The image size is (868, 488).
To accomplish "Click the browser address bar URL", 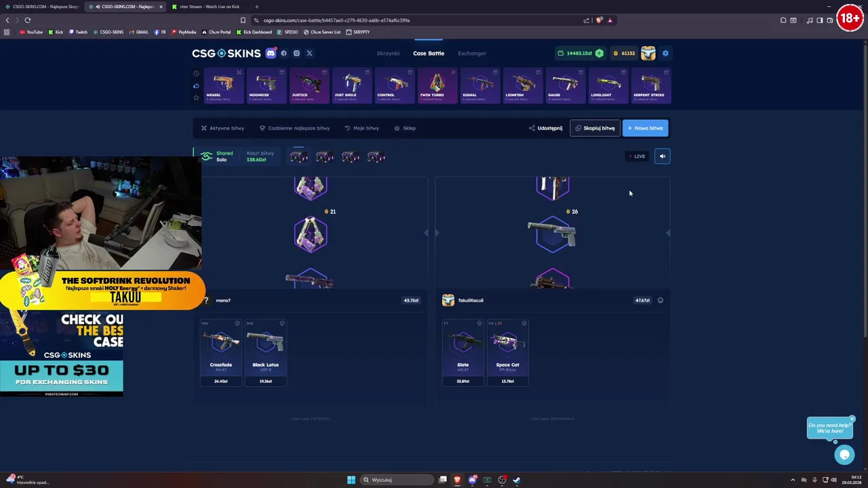I will pyautogui.click(x=336, y=20).
